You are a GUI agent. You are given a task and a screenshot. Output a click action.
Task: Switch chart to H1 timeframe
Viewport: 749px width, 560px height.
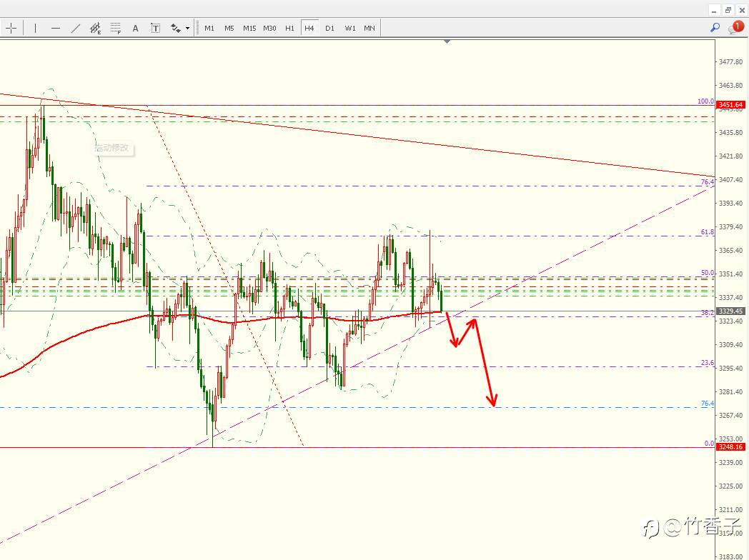(x=290, y=28)
